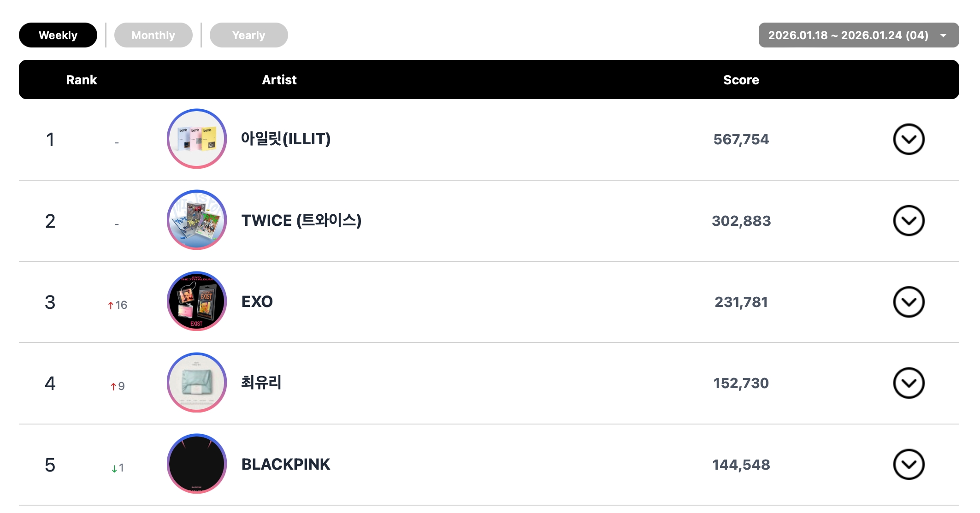This screenshot has height=513, width=980.
Task: Switch to the Monthly chart tab
Action: pos(153,35)
